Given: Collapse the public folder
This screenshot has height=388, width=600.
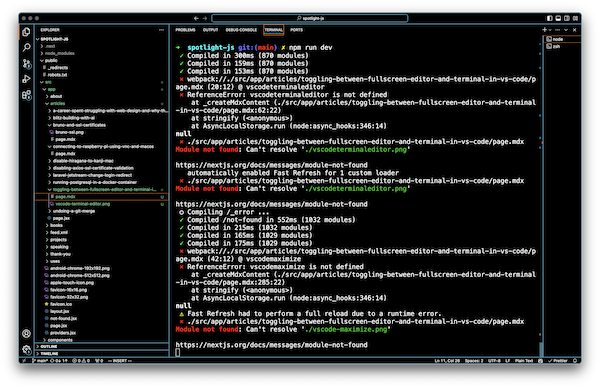Looking at the screenshot, I should pos(101,60).
